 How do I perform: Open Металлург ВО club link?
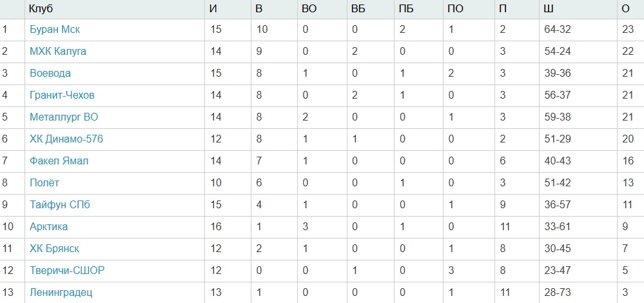pos(64,117)
